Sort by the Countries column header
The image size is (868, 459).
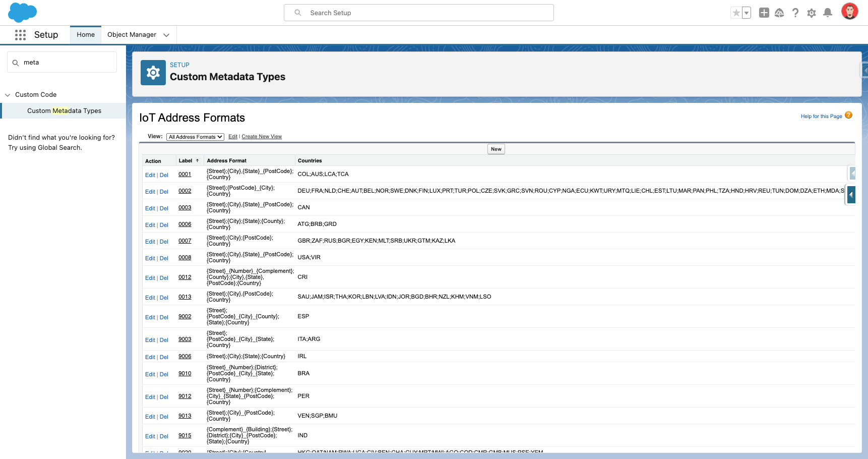pyautogui.click(x=310, y=161)
